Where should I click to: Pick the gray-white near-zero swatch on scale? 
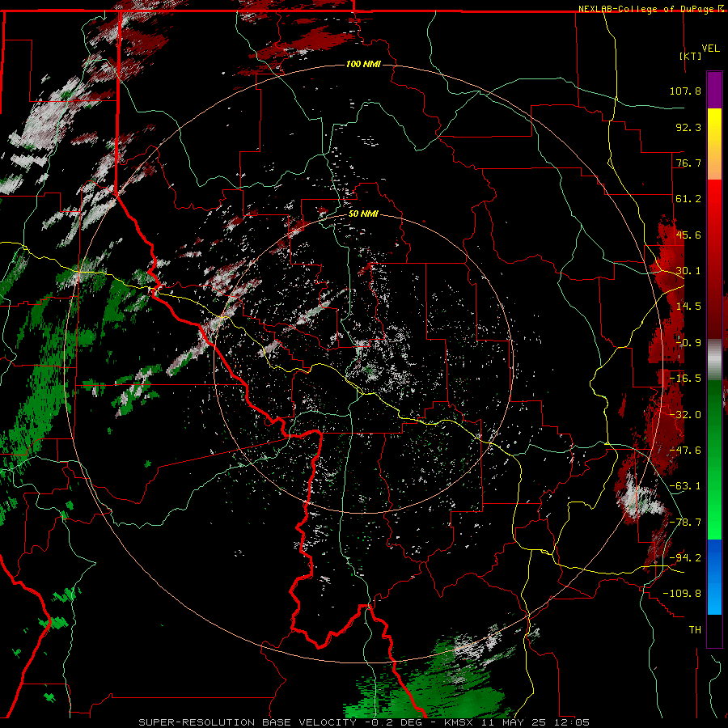point(714,360)
